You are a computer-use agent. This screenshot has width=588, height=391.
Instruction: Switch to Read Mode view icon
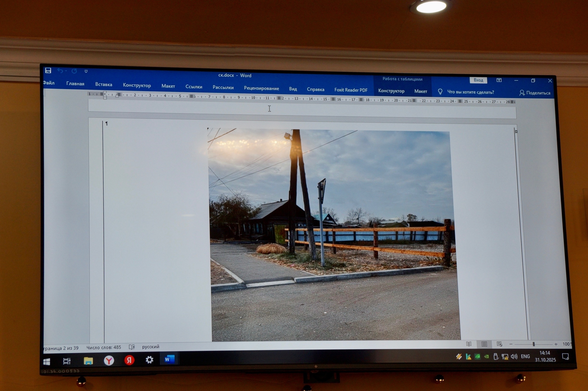point(469,344)
